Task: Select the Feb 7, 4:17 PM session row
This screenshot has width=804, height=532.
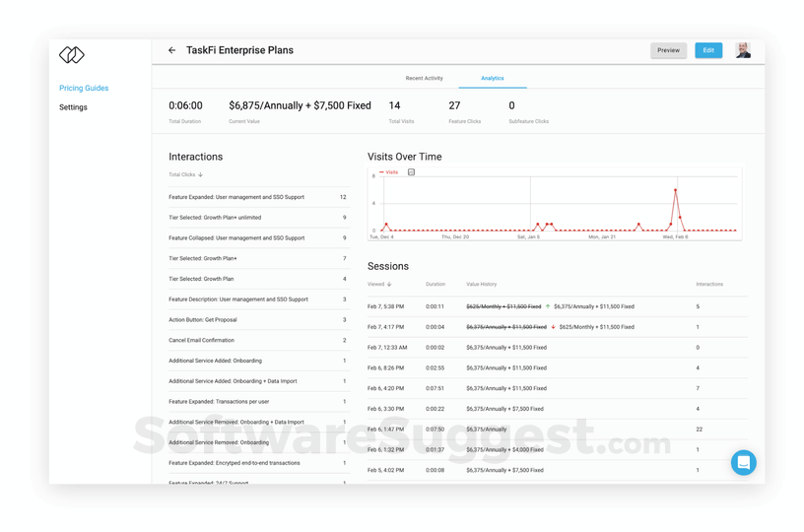Action: (x=557, y=327)
